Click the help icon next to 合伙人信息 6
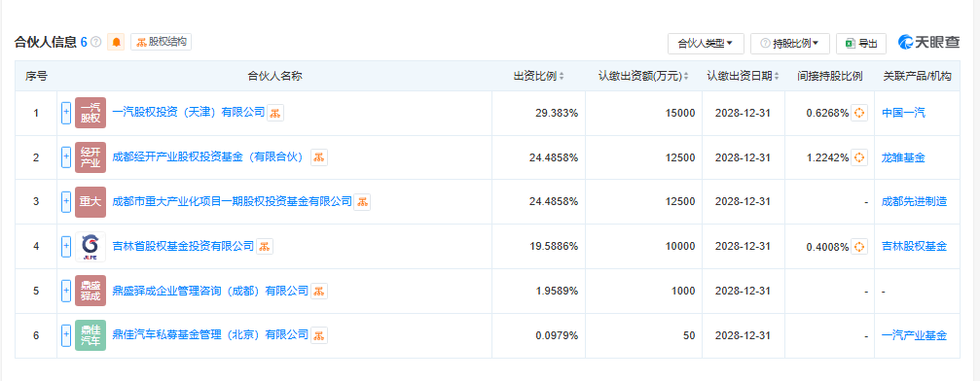The height and width of the screenshot is (381, 980). (95, 42)
